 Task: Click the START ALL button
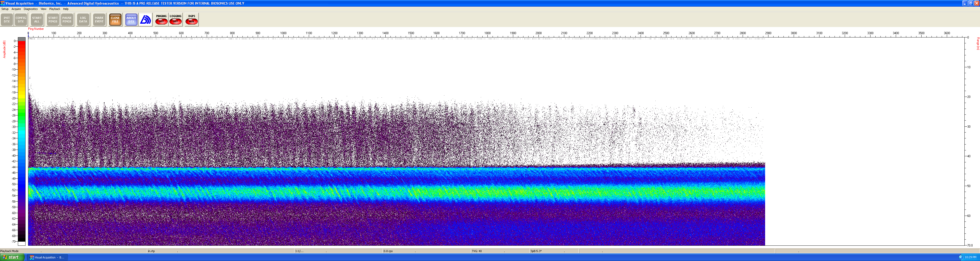[x=37, y=20]
